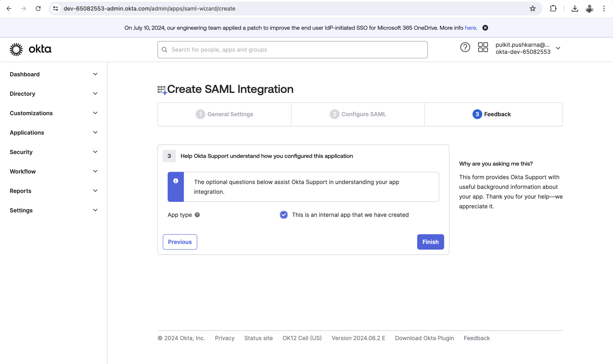Dismiss the announcement banner close icon
The image size is (613, 364).
485,28
